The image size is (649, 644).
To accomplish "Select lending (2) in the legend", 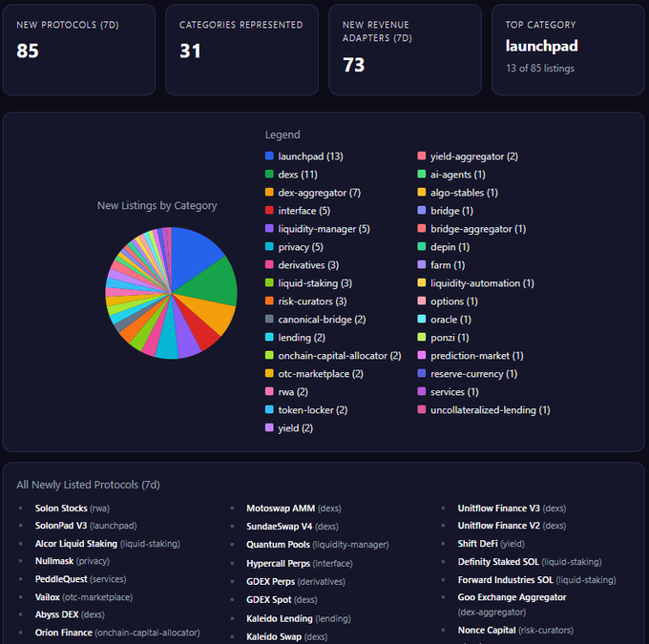I will pos(295,338).
